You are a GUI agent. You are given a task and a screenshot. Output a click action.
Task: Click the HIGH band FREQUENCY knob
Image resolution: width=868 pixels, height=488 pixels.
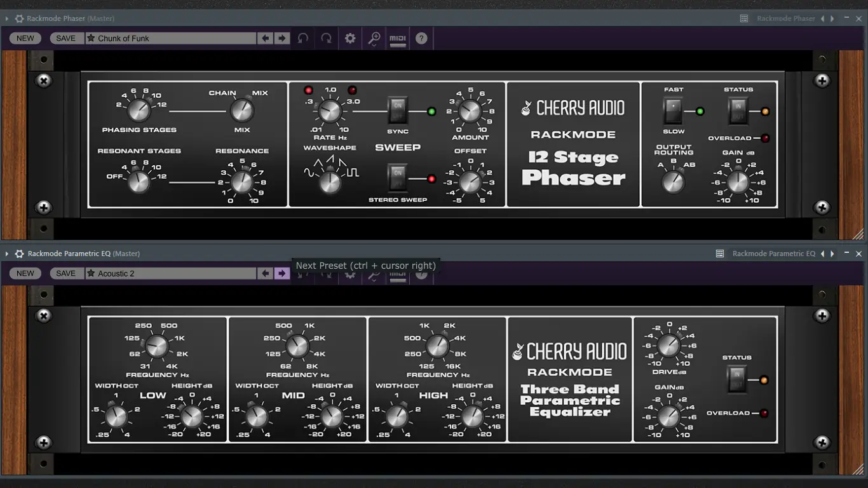coord(437,347)
